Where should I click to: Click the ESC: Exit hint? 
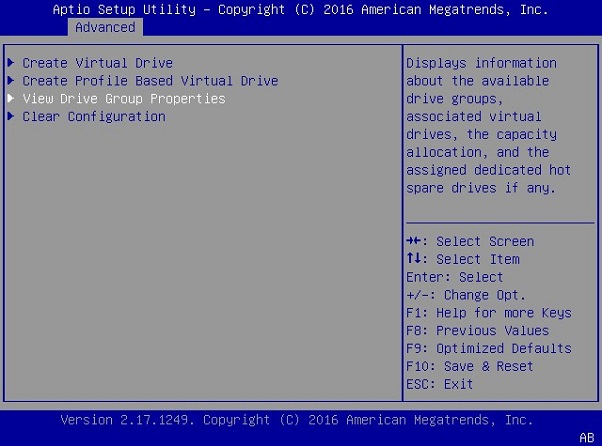click(x=440, y=385)
